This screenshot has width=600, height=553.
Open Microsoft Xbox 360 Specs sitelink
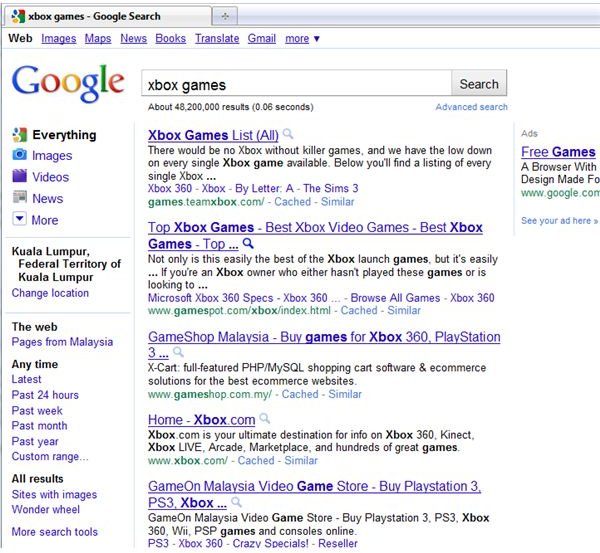[210, 298]
